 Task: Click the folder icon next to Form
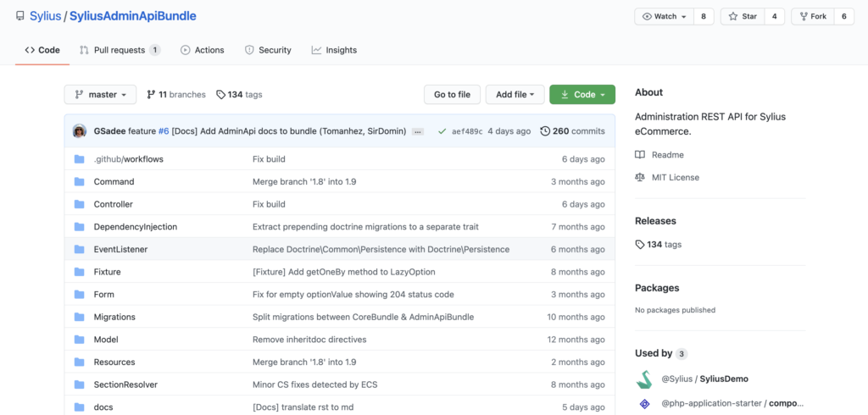point(79,295)
